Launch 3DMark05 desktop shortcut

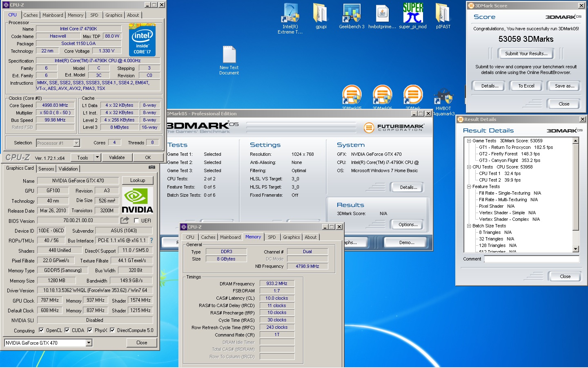click(x=352, y=97)
